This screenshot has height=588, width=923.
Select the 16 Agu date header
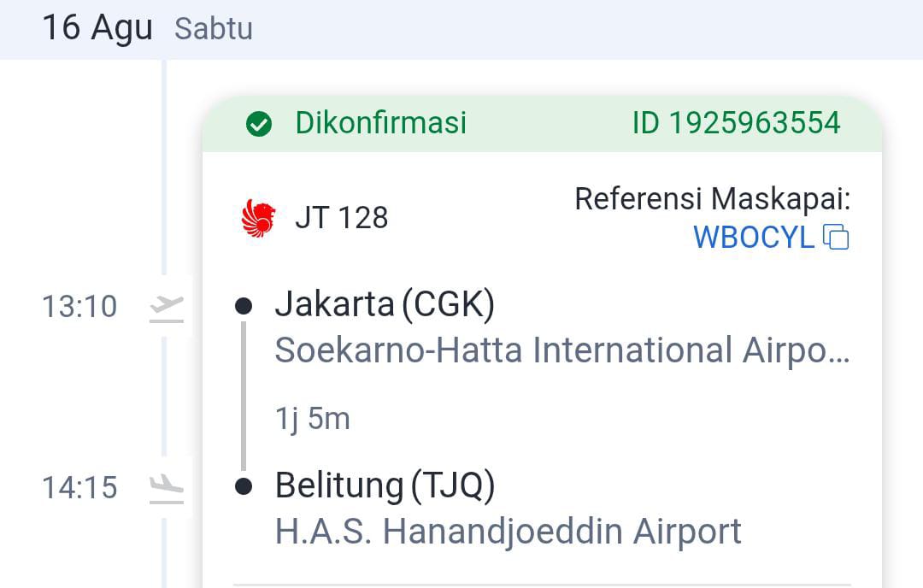(97, 27)
